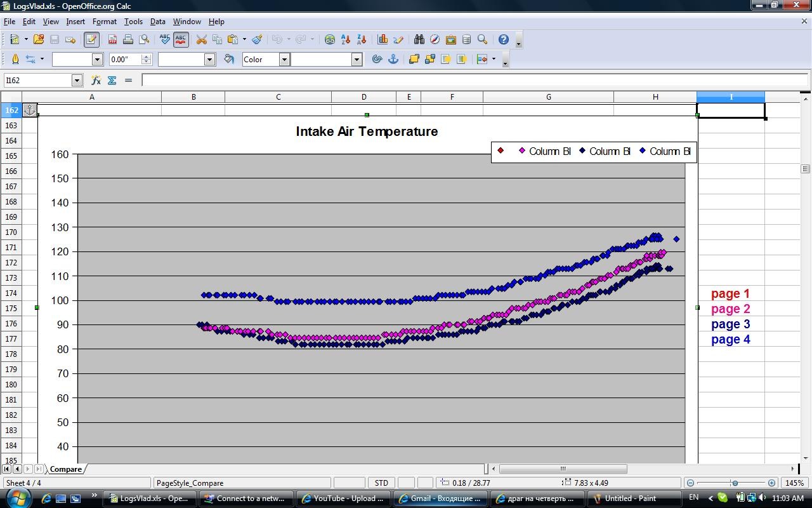Click the Sum sigma icon
812x508 pixels.
[x=112, y=80]
